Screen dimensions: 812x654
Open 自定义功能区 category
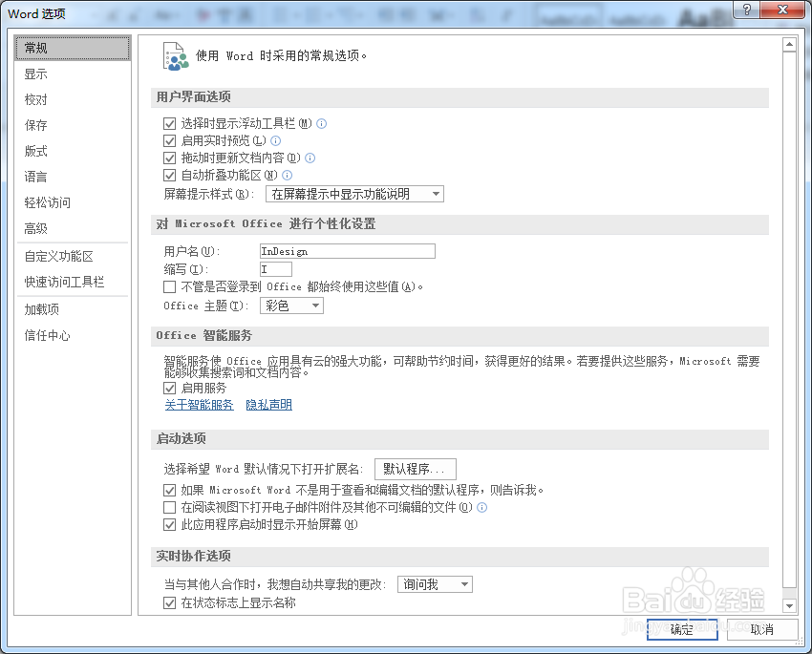point(73,256)
